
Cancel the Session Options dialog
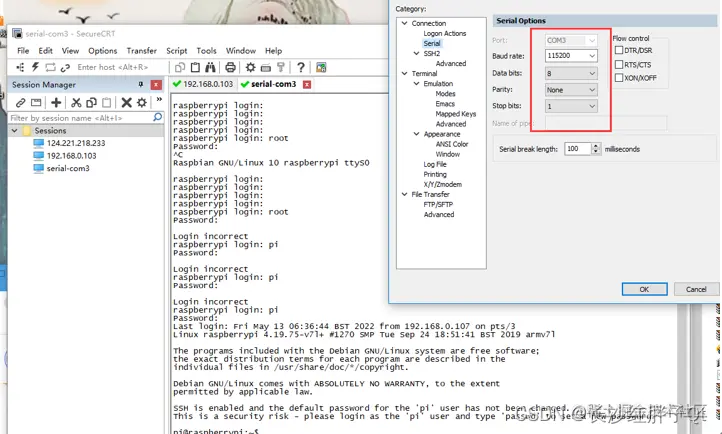pyautogui.click(x=696, y=289)
